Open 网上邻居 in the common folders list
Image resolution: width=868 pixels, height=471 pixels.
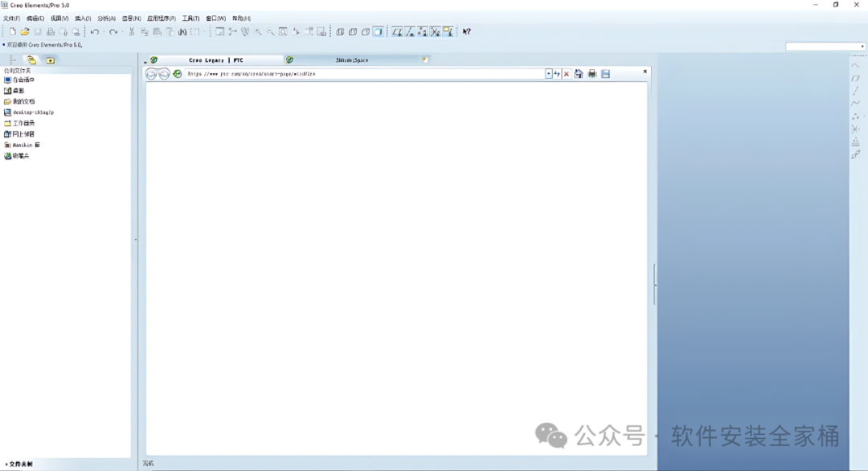(x=19, y=134)
